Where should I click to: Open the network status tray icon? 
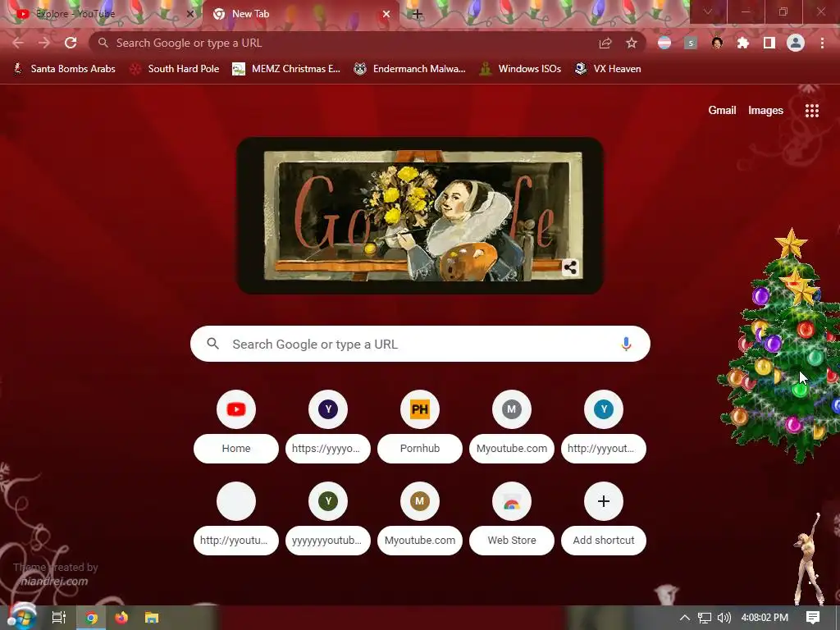[705, 618]
